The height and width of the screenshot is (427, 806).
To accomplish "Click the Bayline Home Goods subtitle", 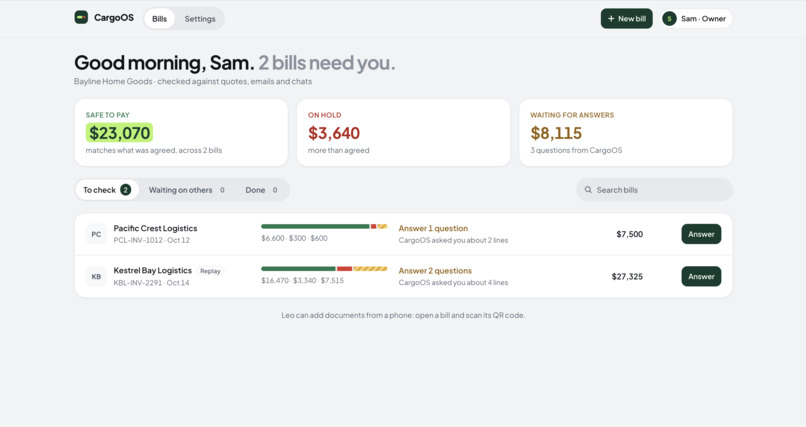I will click(x=193, y=81).
